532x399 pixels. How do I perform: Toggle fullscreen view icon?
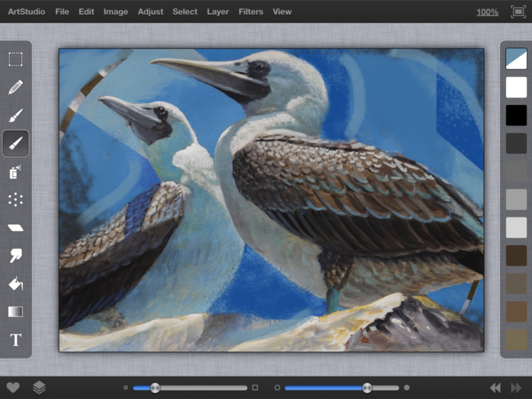click(x=518, y=12)
